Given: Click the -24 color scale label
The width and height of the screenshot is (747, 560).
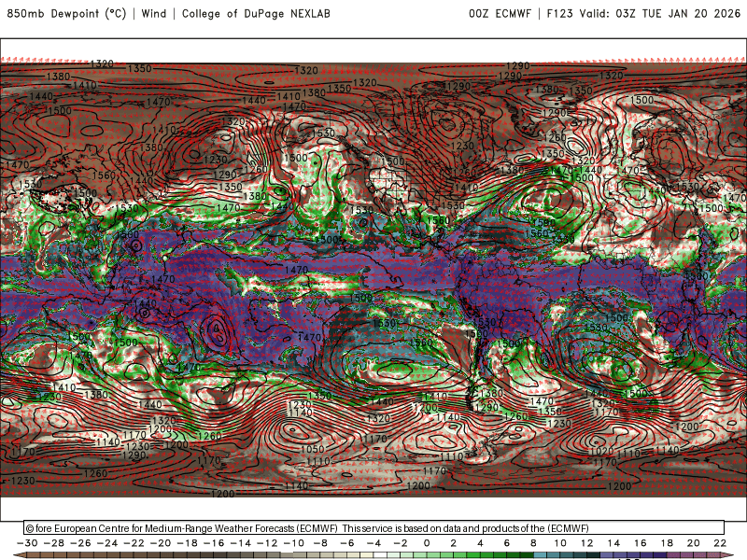Looking at the screenshot, I should coord(107,543).
